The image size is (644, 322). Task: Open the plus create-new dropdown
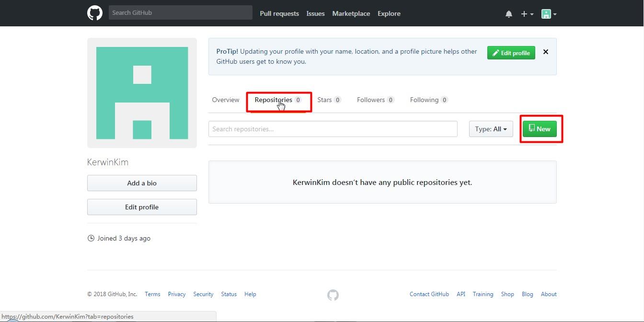(527, 14)
